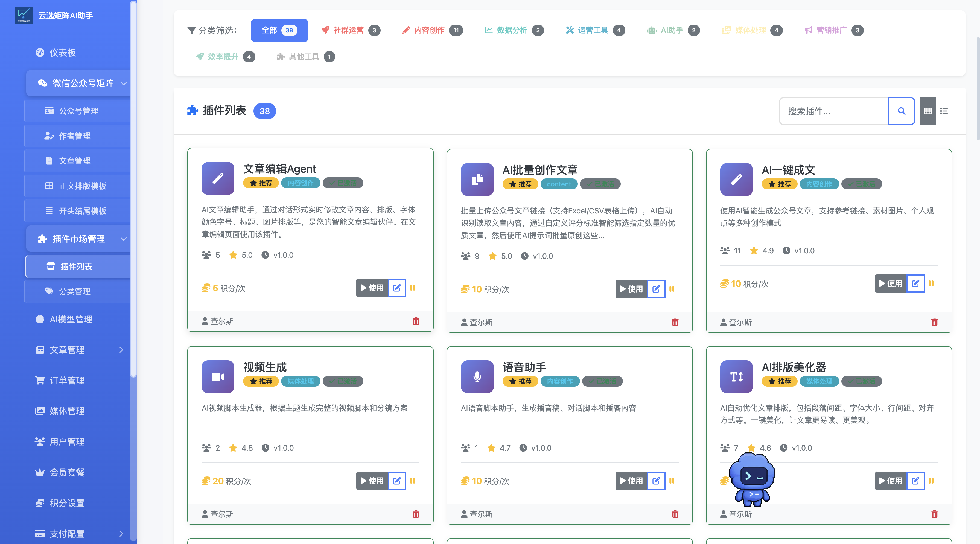Collapse the 微信公众号矩阵 menu
Viewport: 980px width, 544px height.
point(78,83)
